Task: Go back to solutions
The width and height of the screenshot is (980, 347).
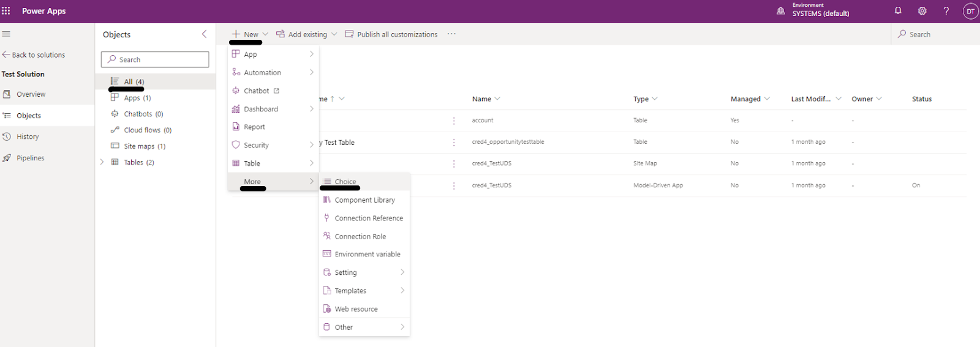Action: tap(34, 54)
